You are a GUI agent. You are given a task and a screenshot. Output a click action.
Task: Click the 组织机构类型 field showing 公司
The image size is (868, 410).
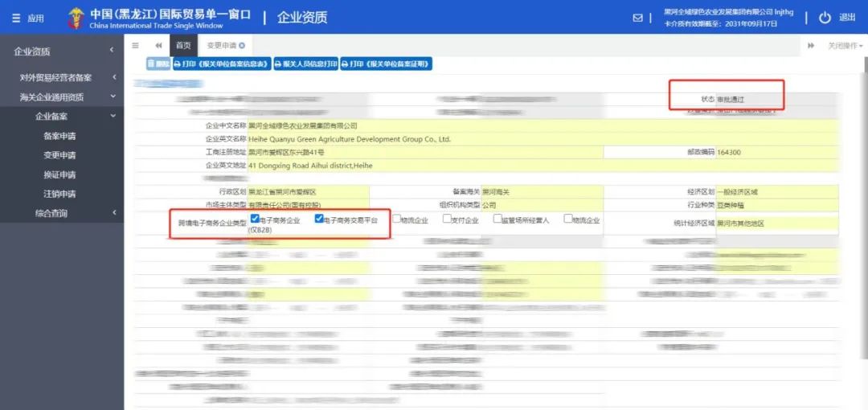point(542,205)
